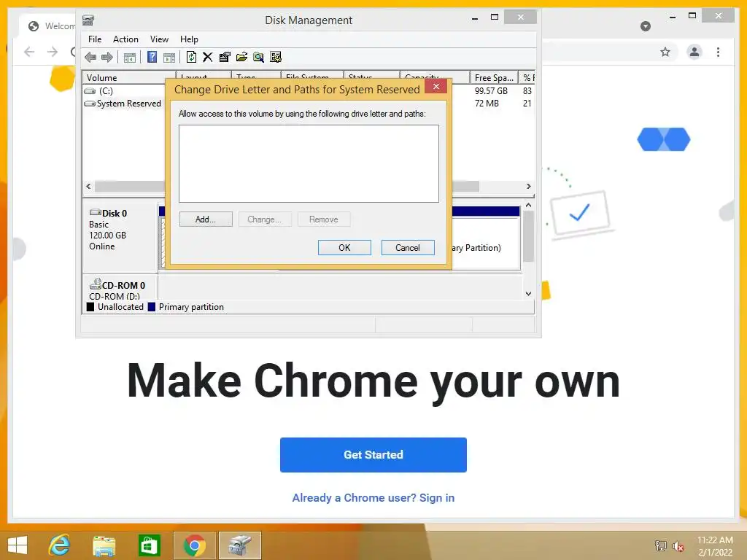Click the network tray icon
The width and height of the screenshot is (747, 560).
[x=660, y=546]
